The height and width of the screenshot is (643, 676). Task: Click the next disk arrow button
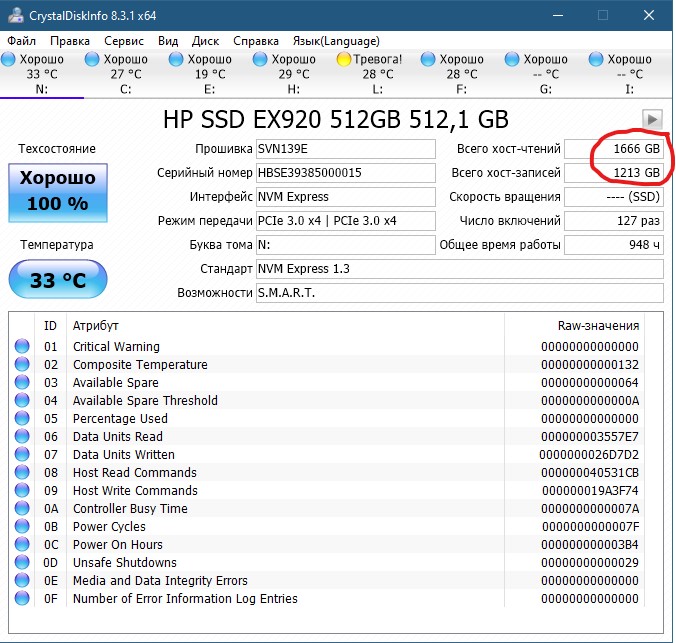point(652,119)
